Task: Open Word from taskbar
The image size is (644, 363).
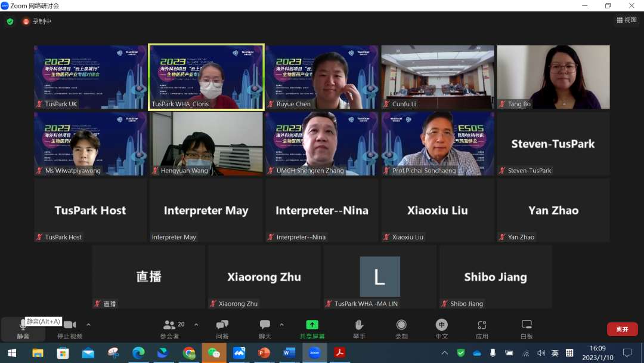Action: pyautogui.click(x=289, y=353)
